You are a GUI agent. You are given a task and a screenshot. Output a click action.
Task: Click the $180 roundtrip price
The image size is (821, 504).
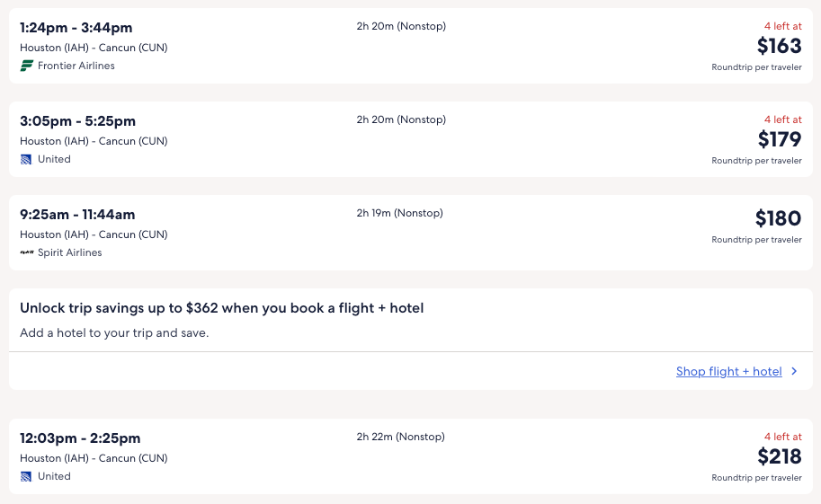click(x=778, y=218)
